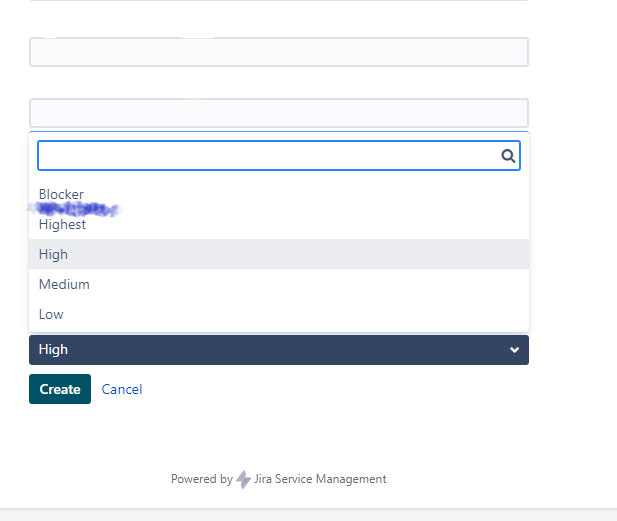Image resolution: width=617 pixels, height=521 pixels.
Task: Click the Powered by Jira Service Management text
Action: point(279,479)
